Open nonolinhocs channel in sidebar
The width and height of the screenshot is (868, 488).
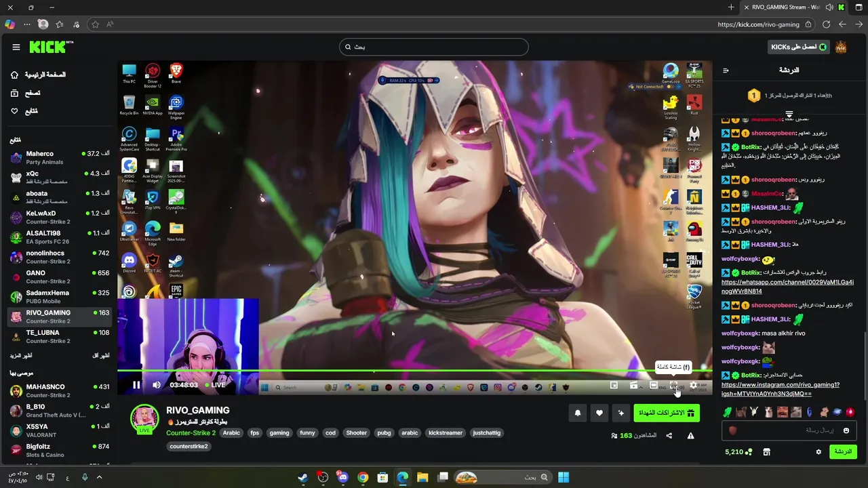click(x=60, y=257)
